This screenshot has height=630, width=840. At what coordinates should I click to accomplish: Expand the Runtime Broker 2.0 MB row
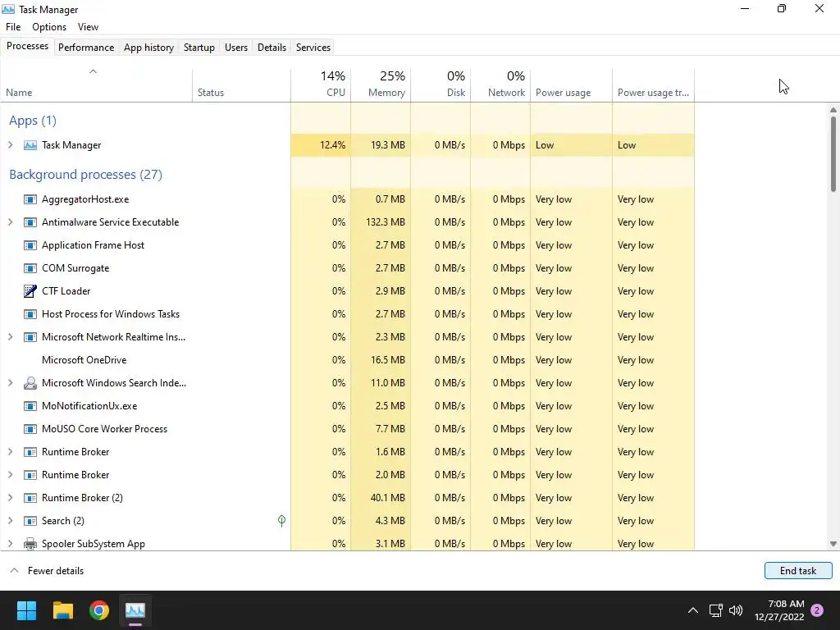click(10, 475)
